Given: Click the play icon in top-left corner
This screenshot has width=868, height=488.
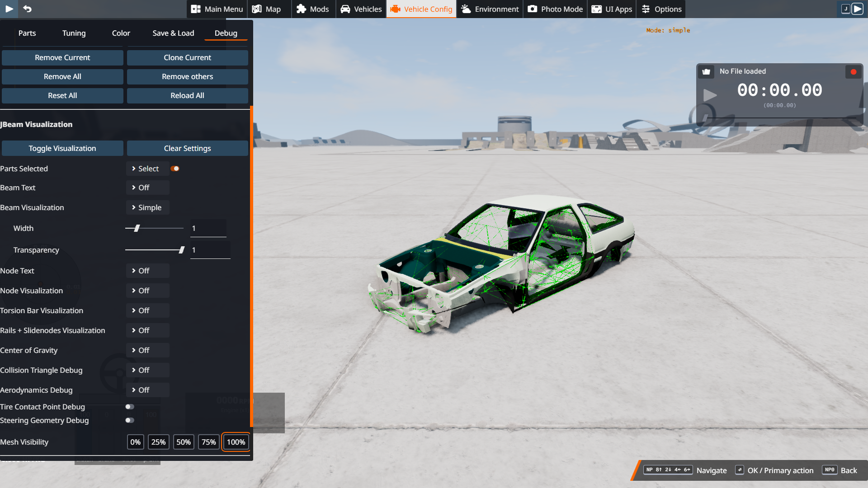Looking at the screenshot, I should point(9,9).
